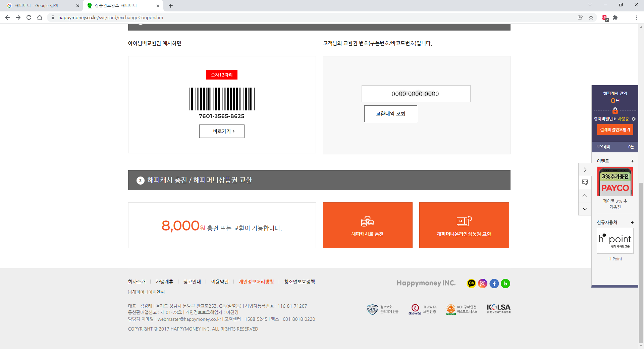Click the 8,000원 amount text
This screenshot has width=644, height=349.
point(183,226)
